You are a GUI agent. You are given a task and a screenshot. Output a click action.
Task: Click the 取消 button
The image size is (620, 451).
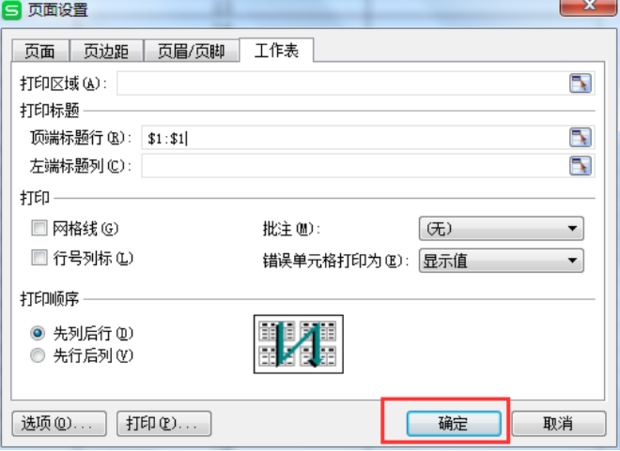pyautogui.click(x=558, y=423)
